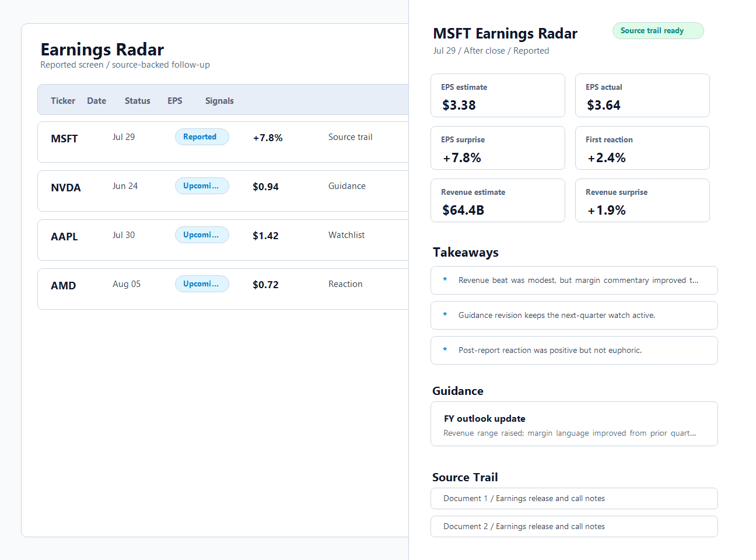Open the revenue beat takeaway item
Viewport: 756px width, 560px height.
click(574, 281)
